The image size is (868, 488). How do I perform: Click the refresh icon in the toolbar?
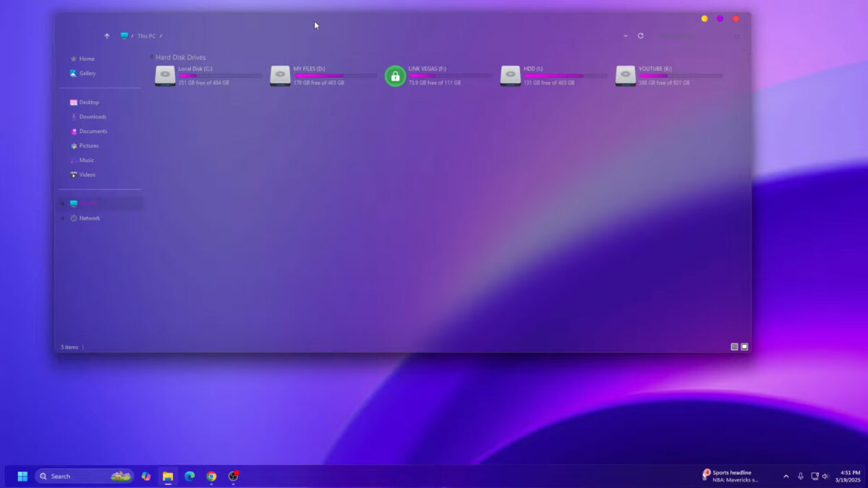point(642,36)
